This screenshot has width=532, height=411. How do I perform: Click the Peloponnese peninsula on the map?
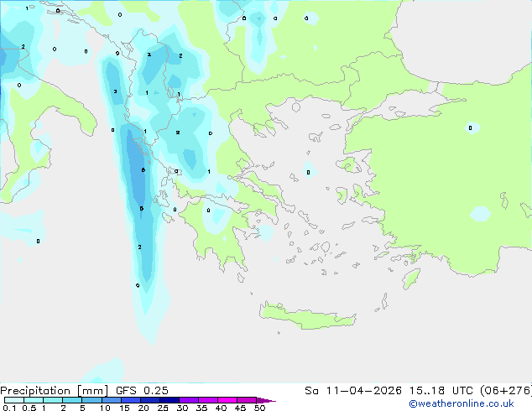pyautogui.click(x=217, y=234)
